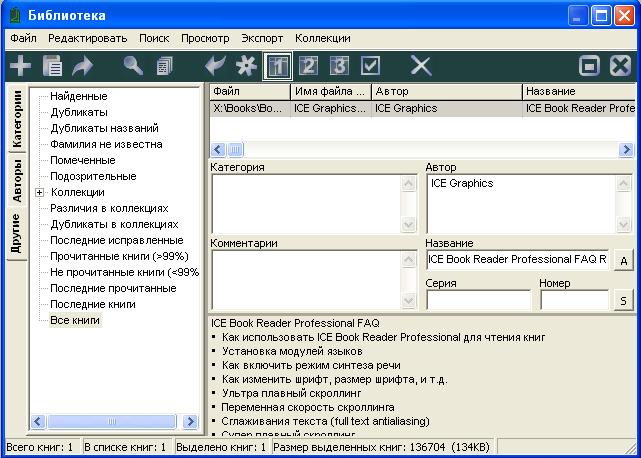Switch to the Другие vertical tab
This screenshot has width=641, height=458.
tap(17, 233)
